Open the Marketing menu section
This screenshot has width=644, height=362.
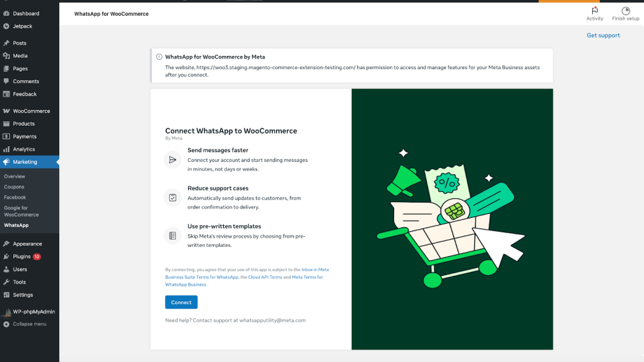(x=25, y=162)
